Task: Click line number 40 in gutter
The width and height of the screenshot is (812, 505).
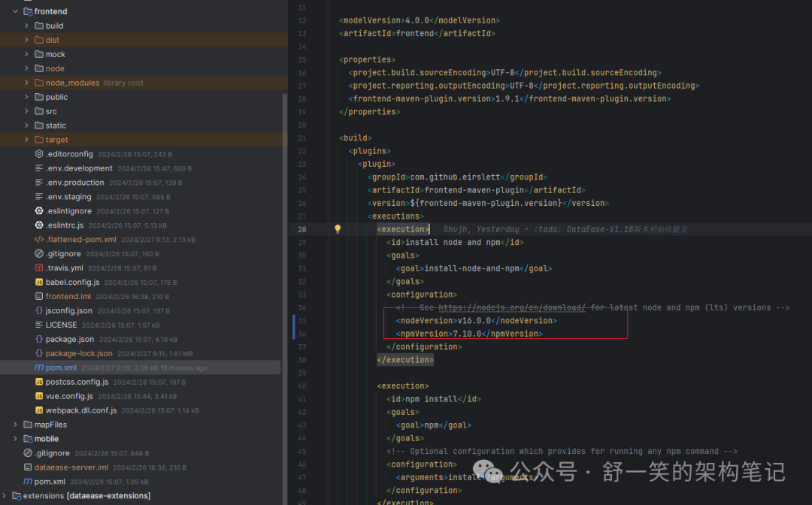Action: click(302, 386)
